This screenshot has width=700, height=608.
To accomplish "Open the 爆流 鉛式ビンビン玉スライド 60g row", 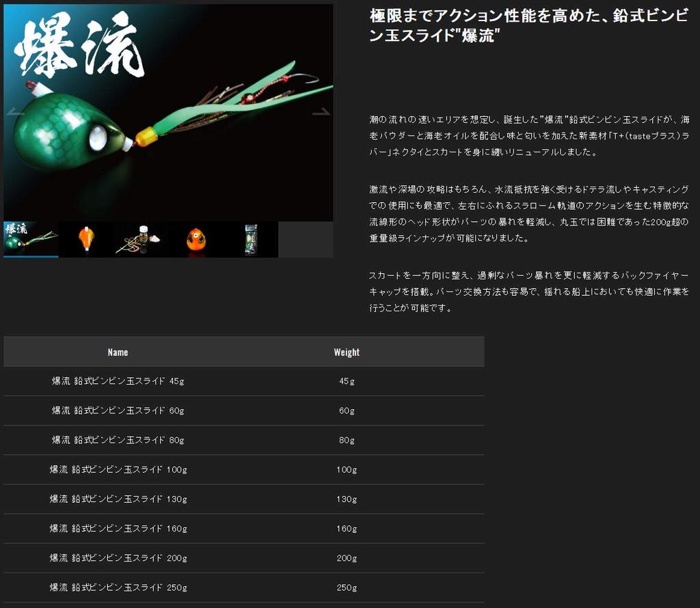I will [118, 411].
